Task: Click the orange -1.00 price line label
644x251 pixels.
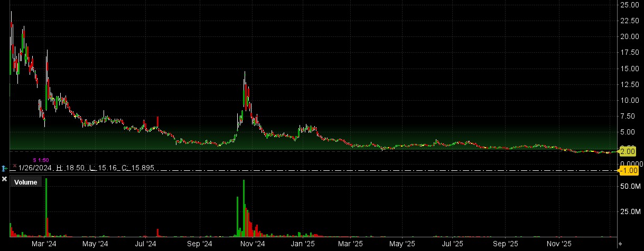Action: click(x=628, y=171)
